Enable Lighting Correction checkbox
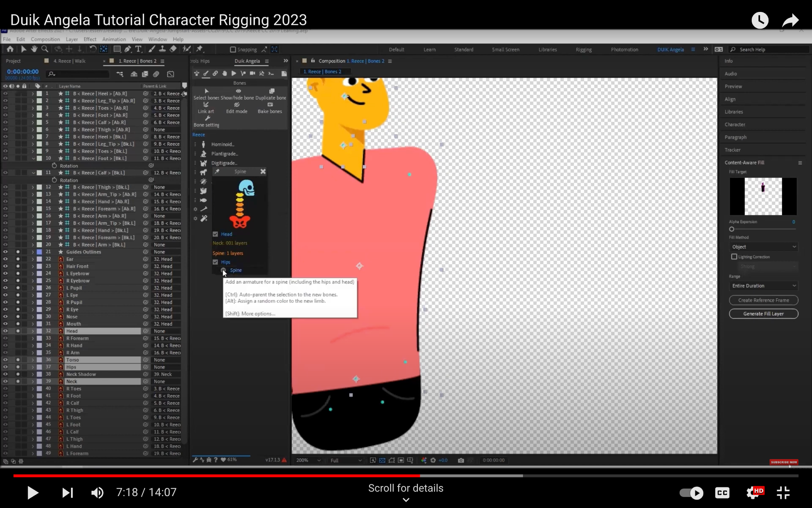The width and height of the screenshot is (812, 508). (734, 257)
